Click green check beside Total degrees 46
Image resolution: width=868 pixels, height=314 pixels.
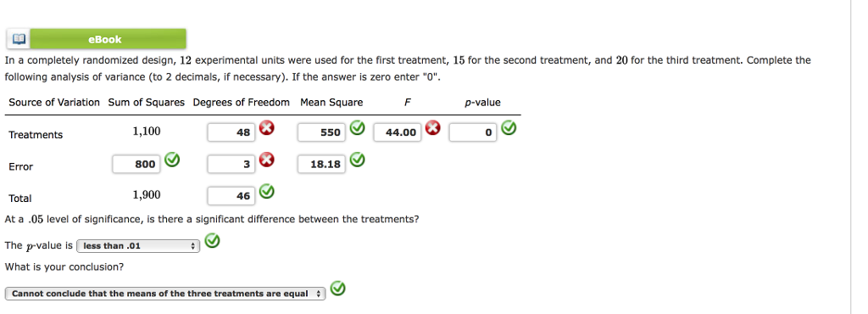267,192
